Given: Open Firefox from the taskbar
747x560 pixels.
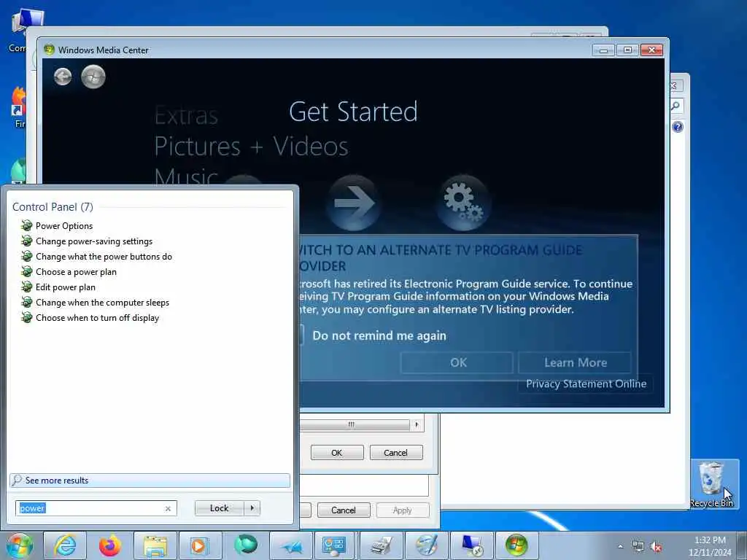Looking at the screenshot, I should [x=110, y=545].
